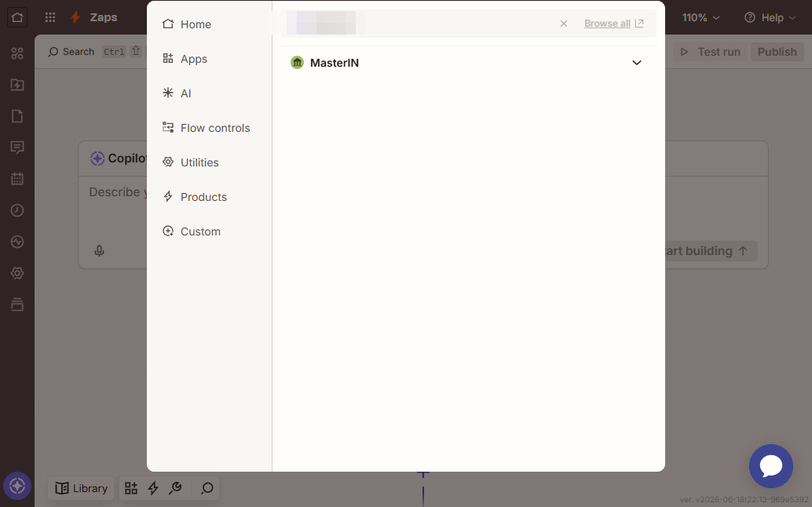Image resolution: width=812 pixels, height=507 pixels.
Task: Open the Tables document sidebar icon
Action: click(17, 116)
